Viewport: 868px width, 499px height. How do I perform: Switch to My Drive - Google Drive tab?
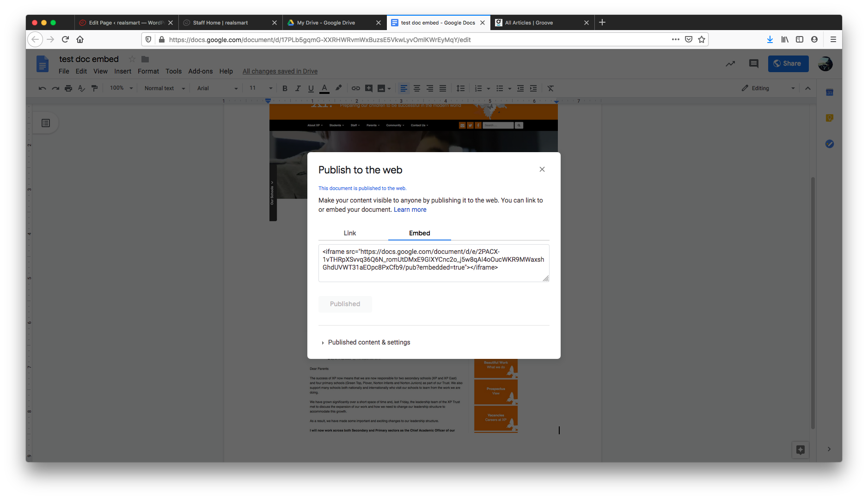[334, 23]
